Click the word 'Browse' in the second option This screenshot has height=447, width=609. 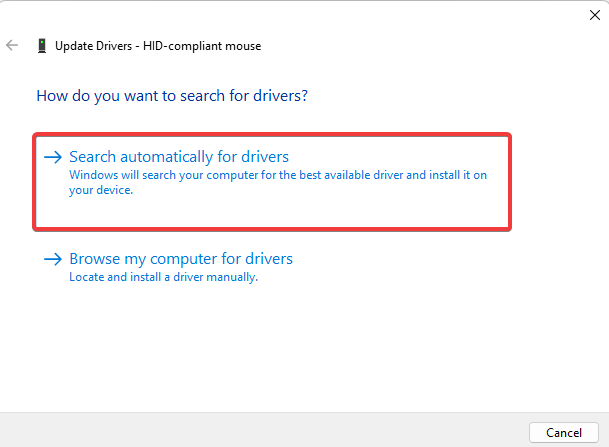pos(94,259)
